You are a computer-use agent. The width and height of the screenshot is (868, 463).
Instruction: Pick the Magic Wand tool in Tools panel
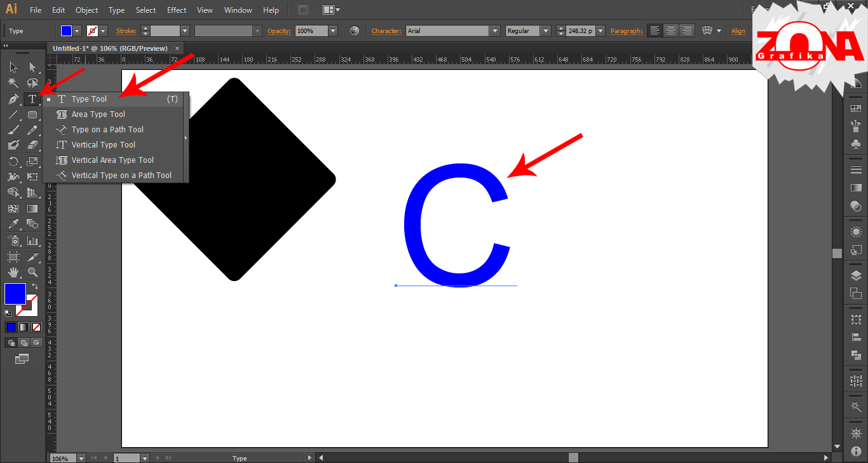coord(13,83)
